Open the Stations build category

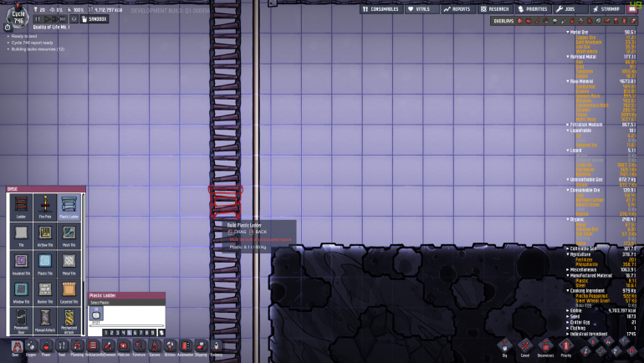(155, 347)
